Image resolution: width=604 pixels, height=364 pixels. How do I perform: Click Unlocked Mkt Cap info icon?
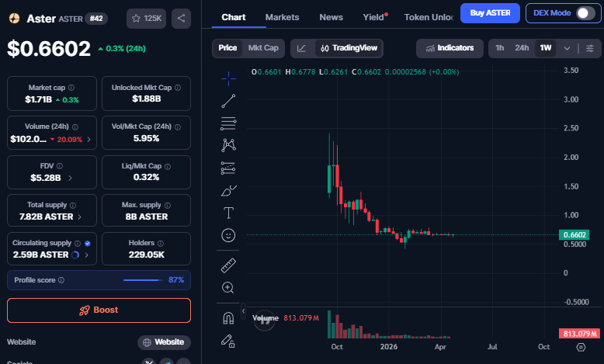[x=178, y=88]
